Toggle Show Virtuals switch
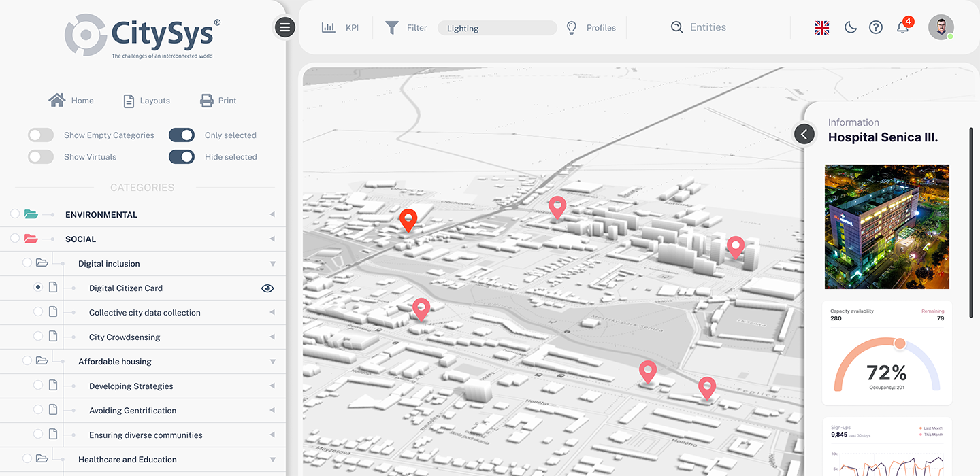980x476 pixels. tap(41, 156)
